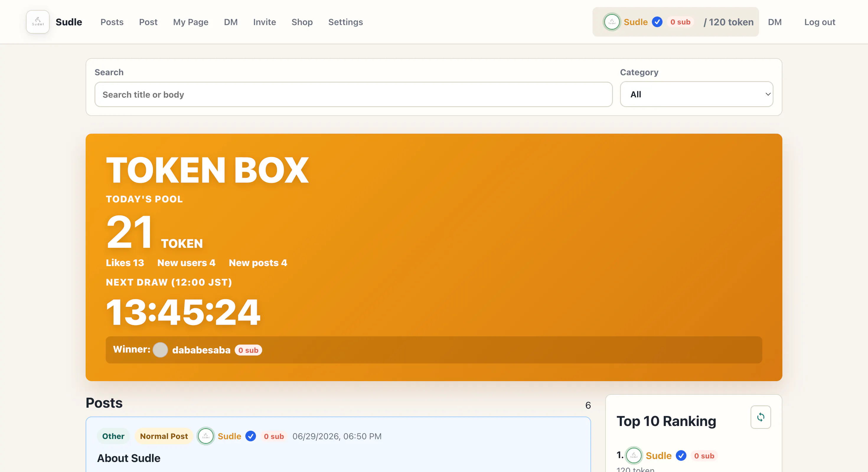
Task: Open My Page from navbar
Action: [x=191, y=22]
